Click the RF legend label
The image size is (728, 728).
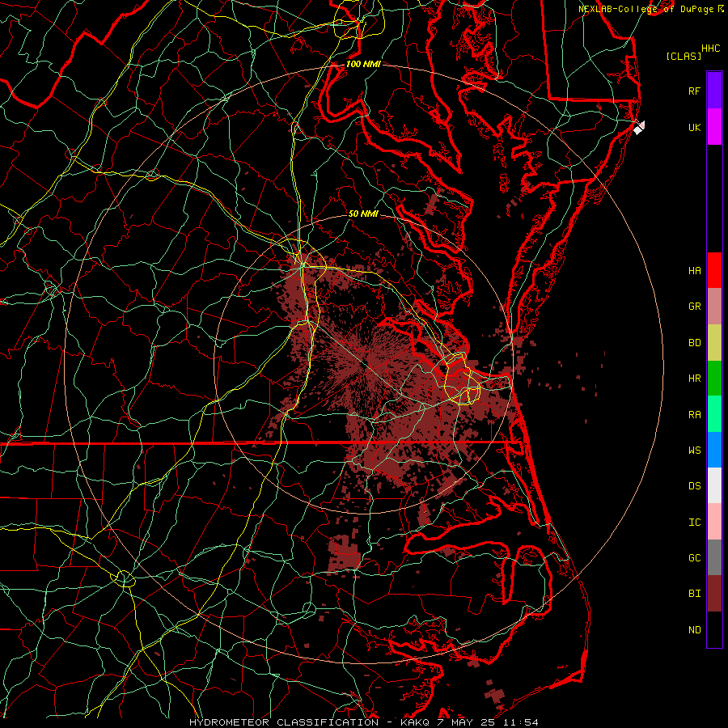pyautogui.click(x=694, y=91)
